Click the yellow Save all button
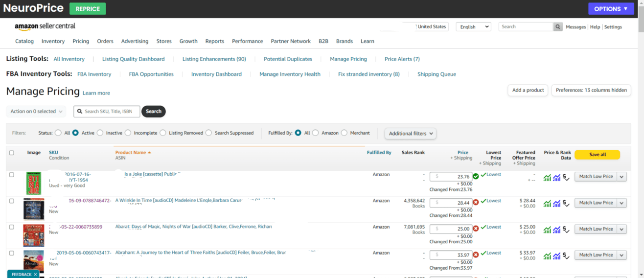The image size is (644, 278). (597, 155)
